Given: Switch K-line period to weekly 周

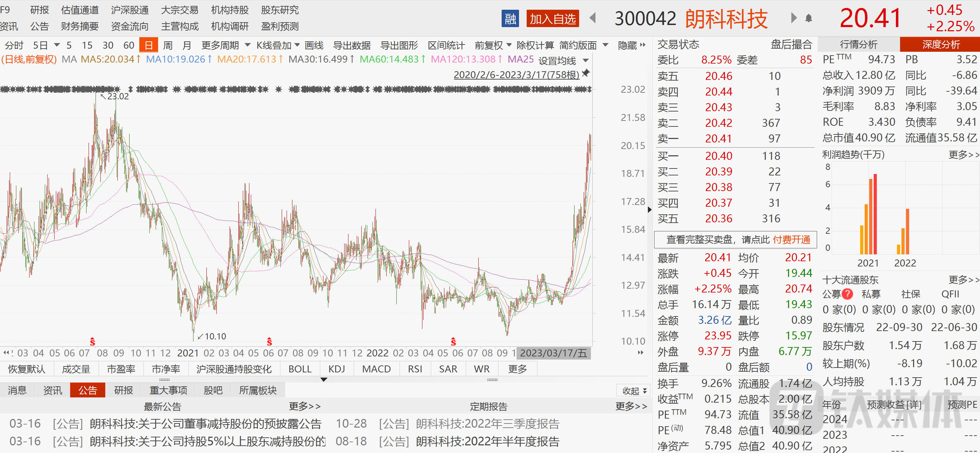Looking at the screenshot, I should [x=168, y=46].
